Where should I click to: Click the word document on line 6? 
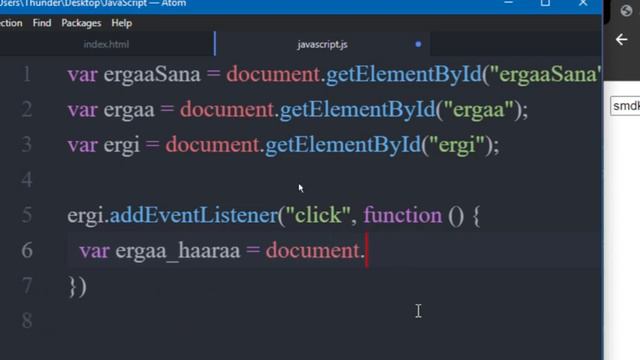click(x=312, y=251)
